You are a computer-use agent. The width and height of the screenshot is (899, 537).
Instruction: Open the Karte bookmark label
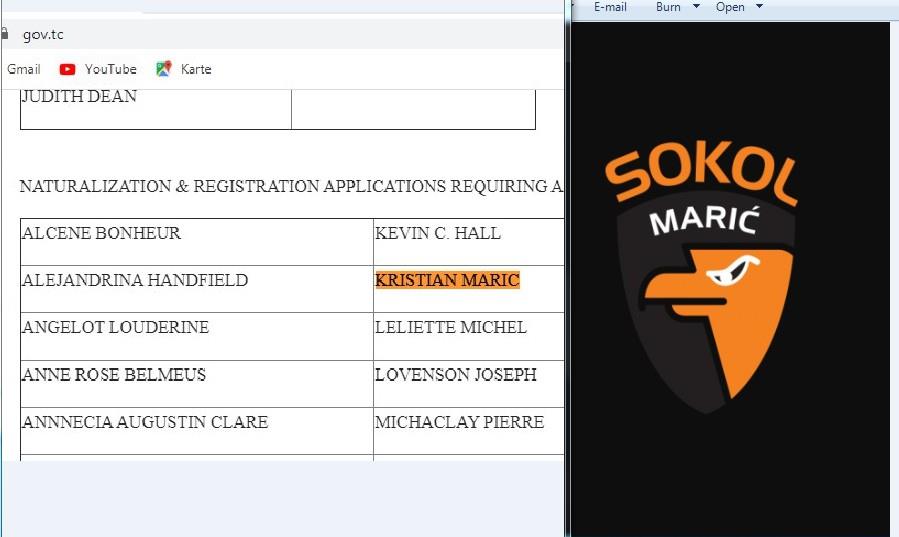tap(196, 69)
